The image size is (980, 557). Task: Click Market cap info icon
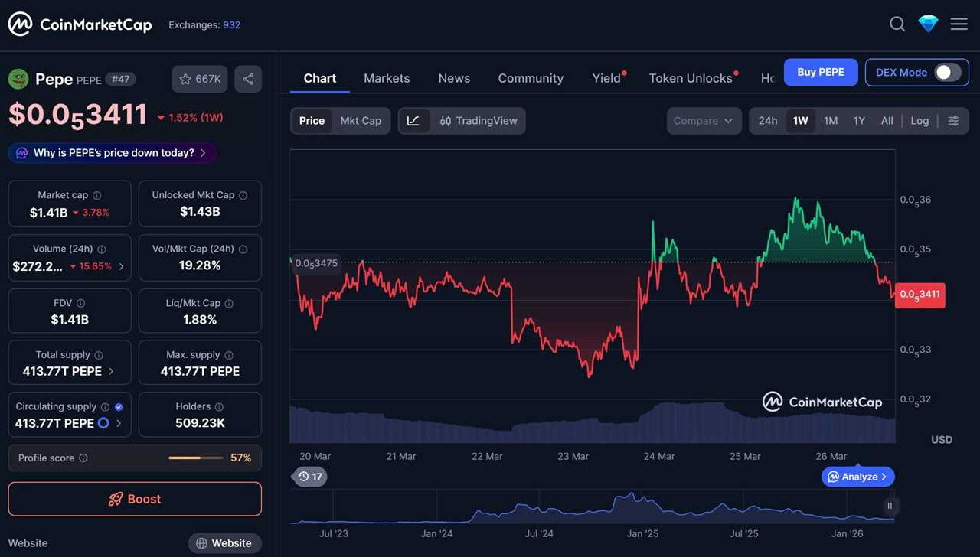tap(96, 195)
